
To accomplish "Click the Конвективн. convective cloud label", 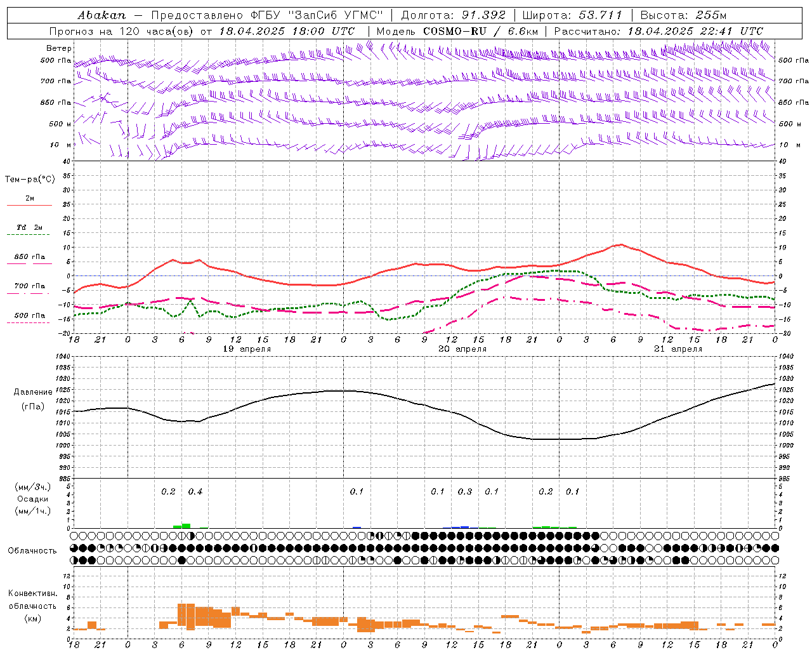I will [33, 594].
